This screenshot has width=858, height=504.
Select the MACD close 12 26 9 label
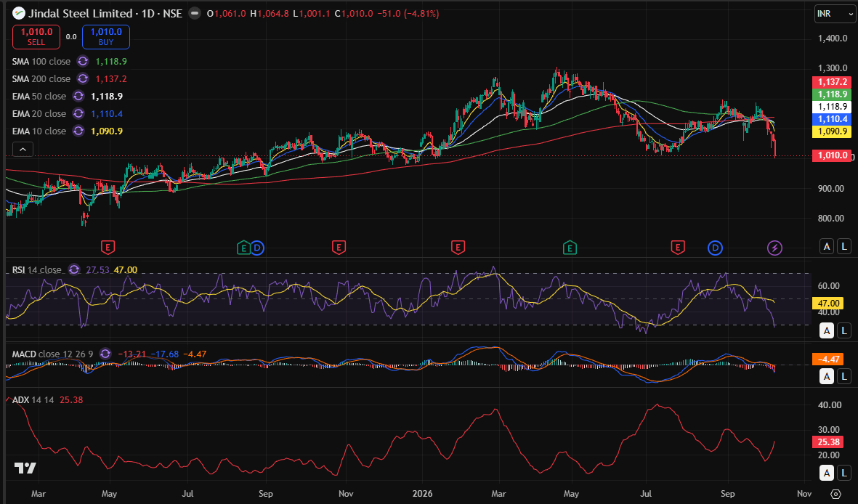point(52,354)
